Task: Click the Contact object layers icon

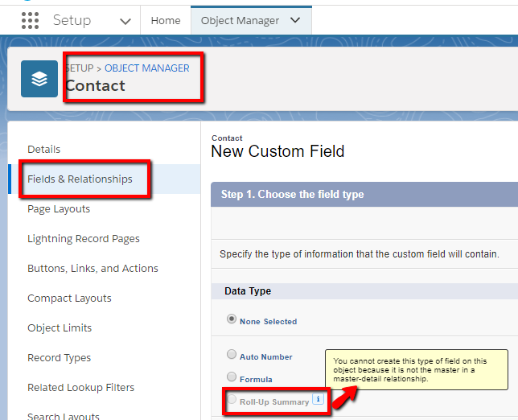Action: (x=39, y=79)
